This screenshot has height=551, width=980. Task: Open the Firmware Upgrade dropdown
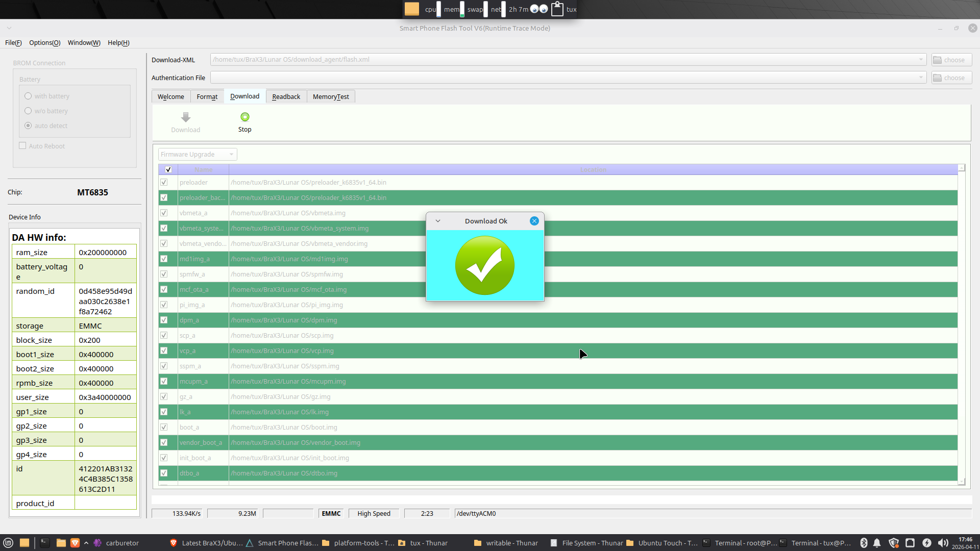[197, 154]
